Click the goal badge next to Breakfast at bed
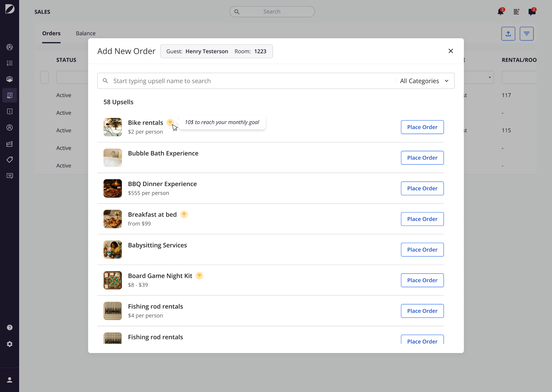 [184, 215]
